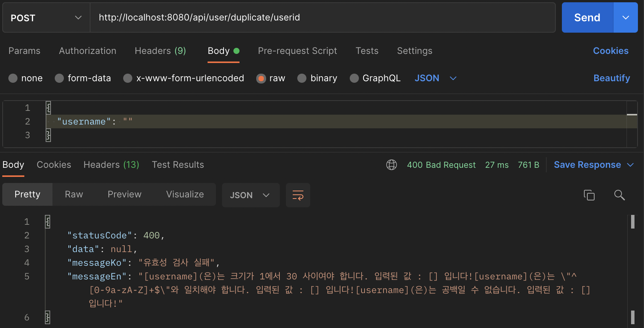Click request body line number 3
644x328 pixels.
click(x=27, y=135)
